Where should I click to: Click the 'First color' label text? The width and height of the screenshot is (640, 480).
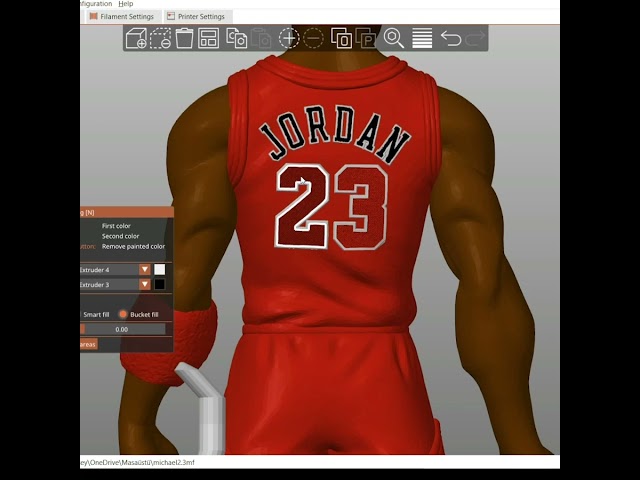(x=116, y=226)
